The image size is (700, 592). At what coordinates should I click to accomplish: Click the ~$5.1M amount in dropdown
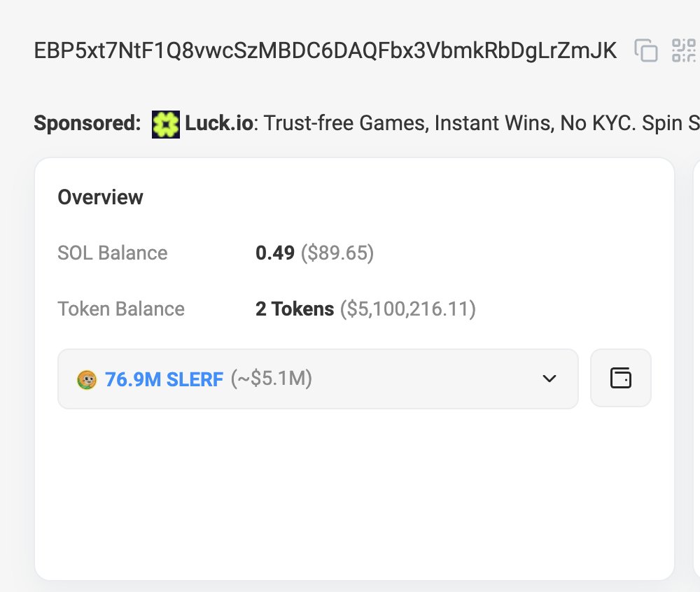[x=272, y=379]
